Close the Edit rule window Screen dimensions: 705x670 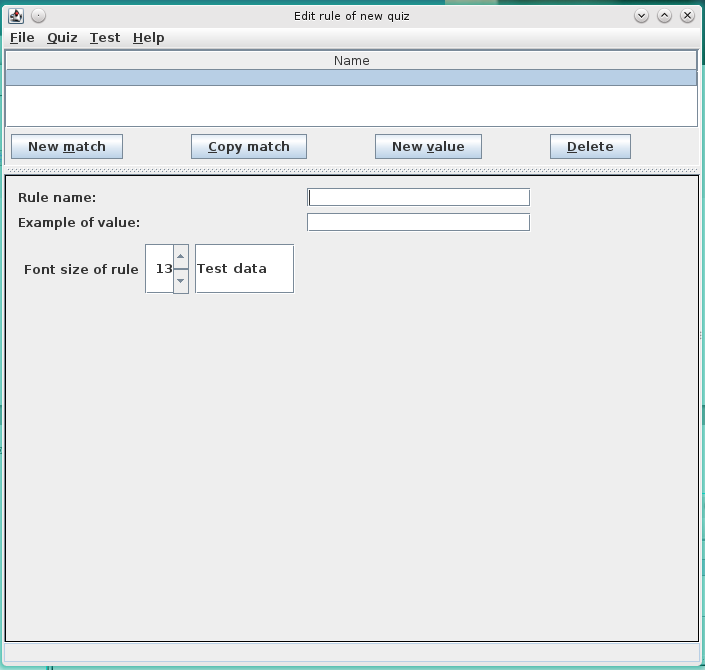687,16
